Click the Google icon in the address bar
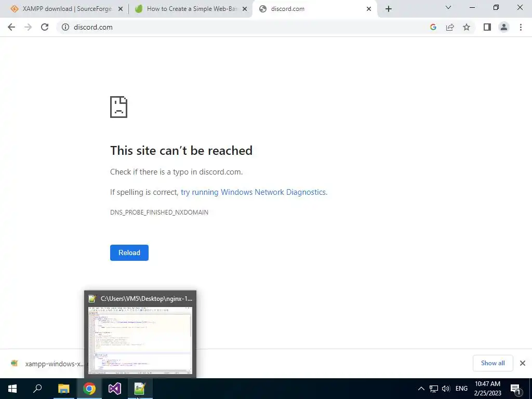Viewport: 532px width, 399px height. tap(433, 27)
